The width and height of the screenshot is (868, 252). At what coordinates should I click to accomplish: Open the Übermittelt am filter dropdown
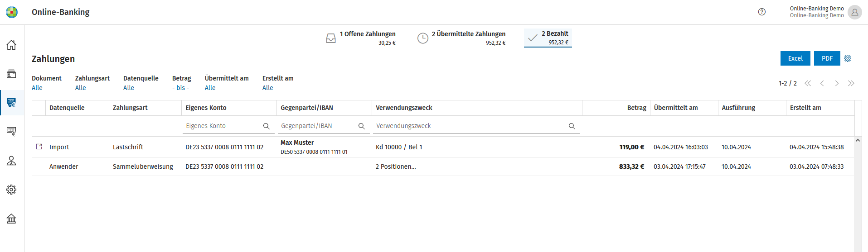(210, 88)
